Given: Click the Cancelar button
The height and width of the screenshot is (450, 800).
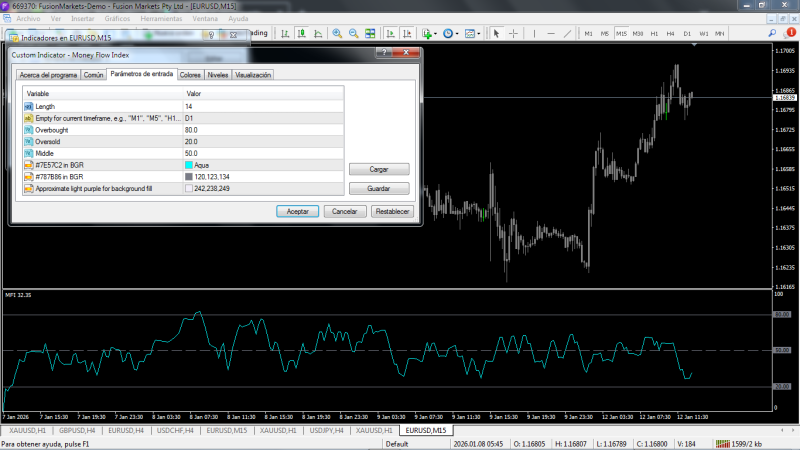Looking at the screenshot, I should (x=345, y=211).
